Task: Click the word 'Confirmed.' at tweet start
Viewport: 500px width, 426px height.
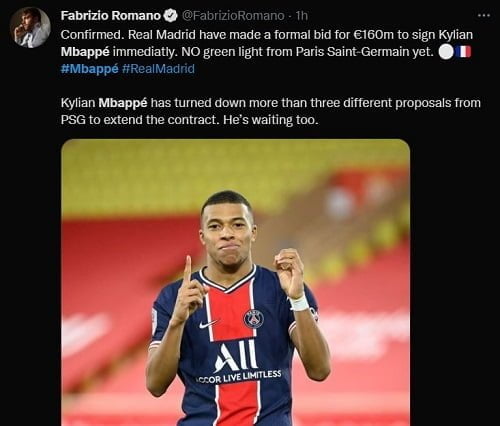Action: [93, 35]
